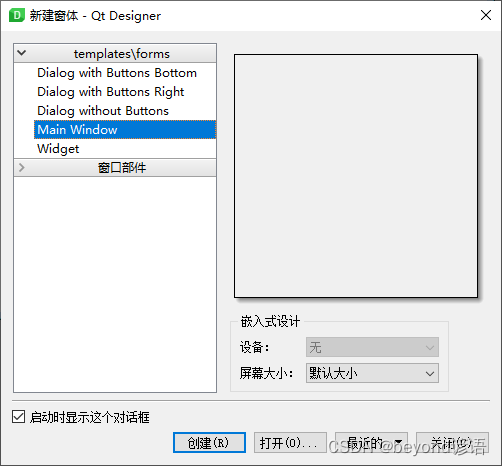Click the 窗口部件 group header label
Image resolution: width=502 pixels, height=466 pixels.
(122, 168)
